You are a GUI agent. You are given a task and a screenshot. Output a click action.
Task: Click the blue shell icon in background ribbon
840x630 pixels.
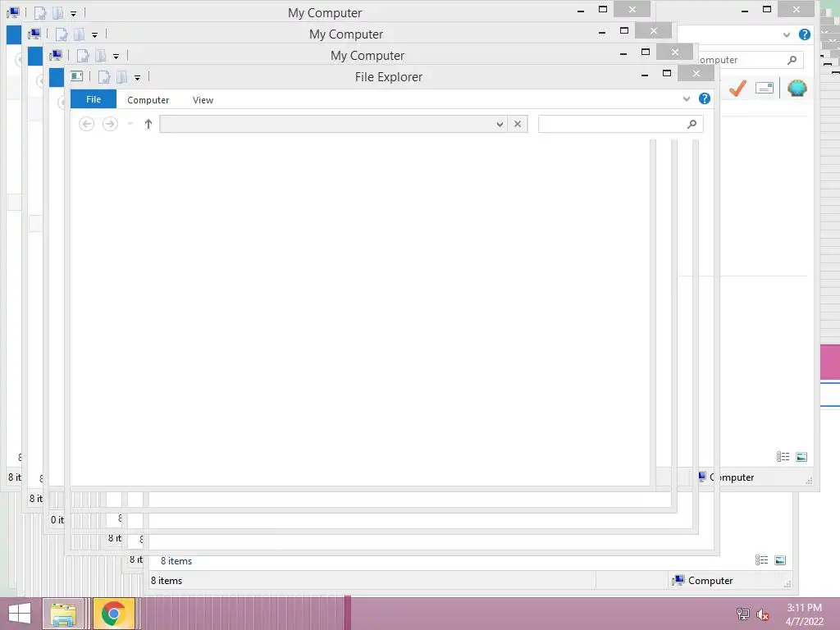pos(797,88)
